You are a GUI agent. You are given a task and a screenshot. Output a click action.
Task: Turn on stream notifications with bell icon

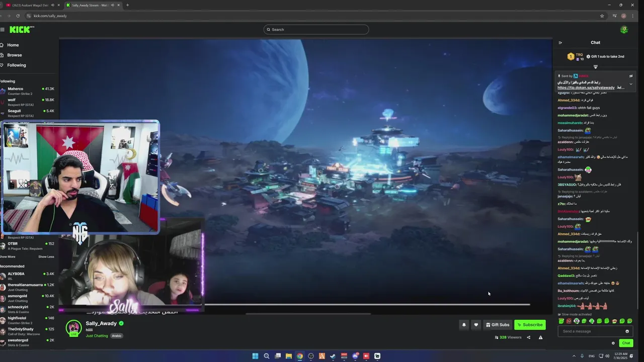[x=464, y=325]
